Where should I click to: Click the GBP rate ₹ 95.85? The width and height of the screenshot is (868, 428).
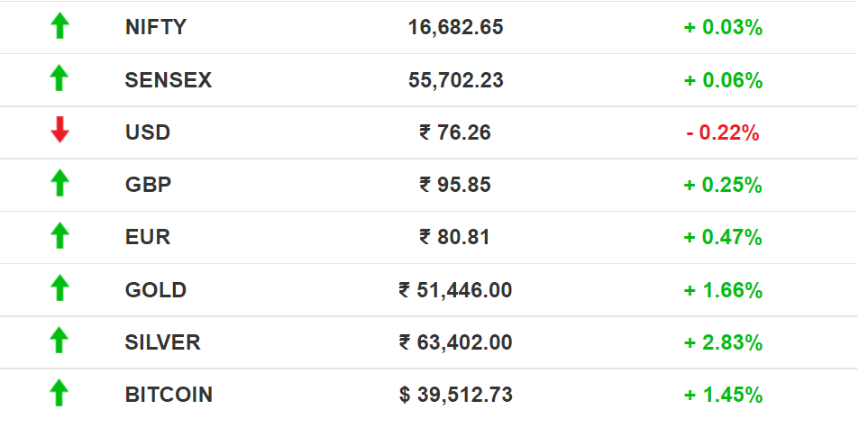click(455, 185)
